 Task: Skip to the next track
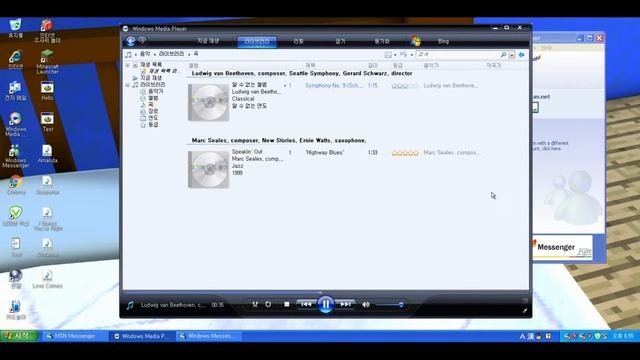[x=345, y=304]
